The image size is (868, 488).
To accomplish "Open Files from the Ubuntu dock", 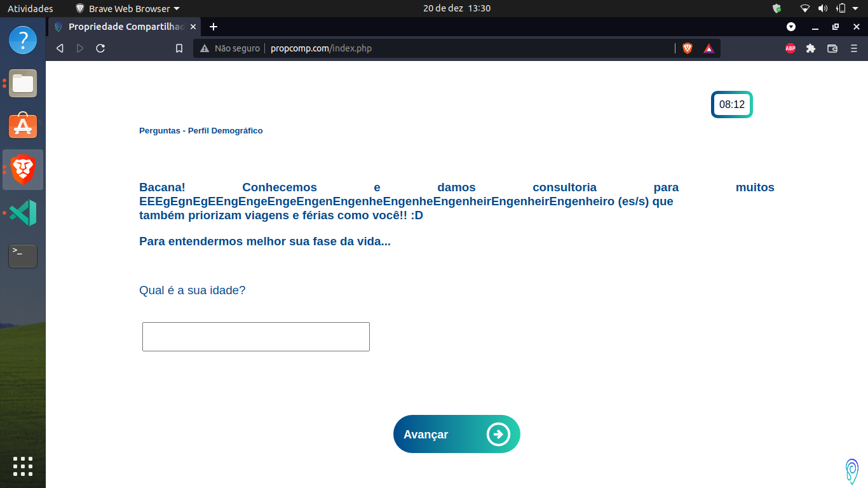I will click(23, 83).
